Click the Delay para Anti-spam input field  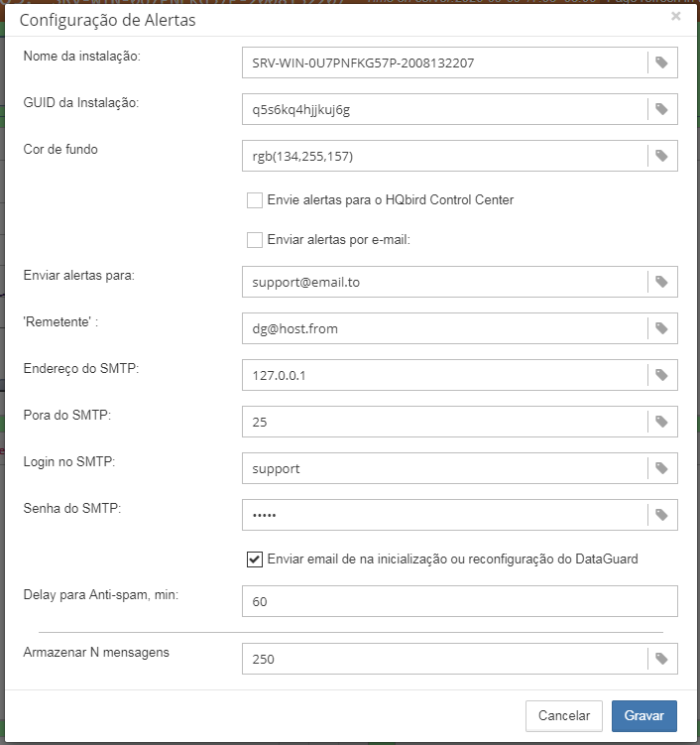(459, 601)
